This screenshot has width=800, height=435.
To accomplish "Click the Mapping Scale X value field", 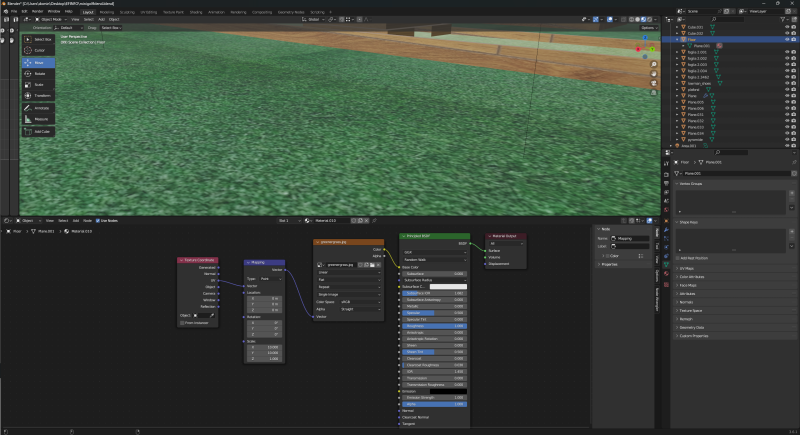I will pyautogui.click(x=264, y=347).
